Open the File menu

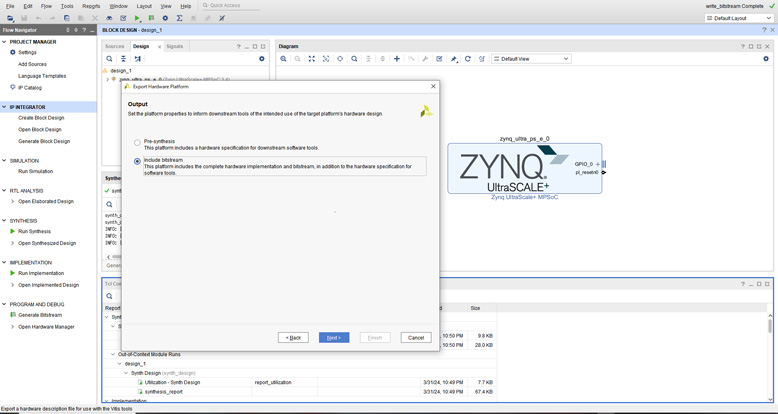coord(10,6)
